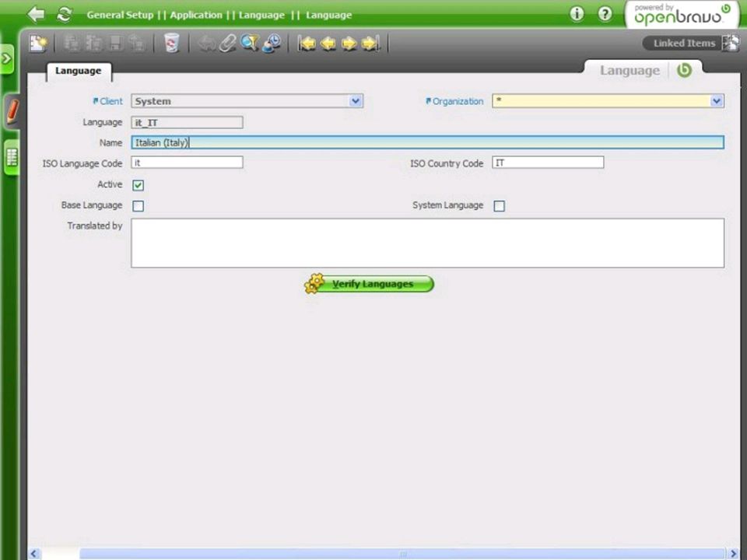
Task: Switch to the edit view with the pencil icon
Action: click(12, 111)
